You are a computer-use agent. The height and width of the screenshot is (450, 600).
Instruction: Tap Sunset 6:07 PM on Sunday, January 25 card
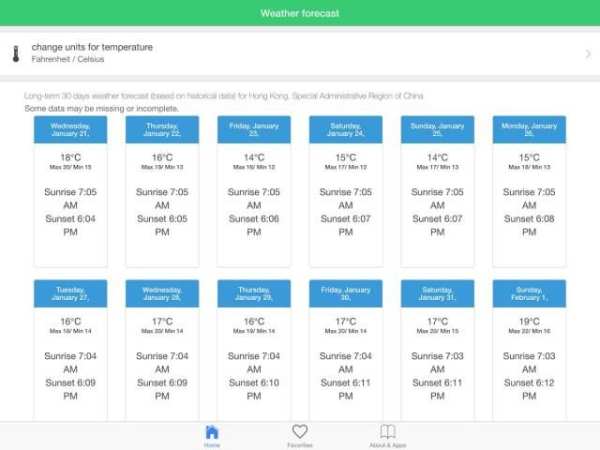437,225
